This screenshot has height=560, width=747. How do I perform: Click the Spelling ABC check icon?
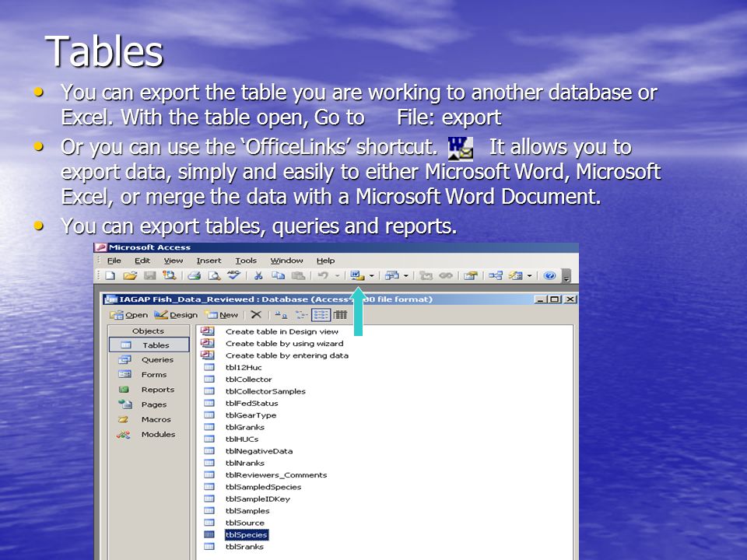[x=233, y=275]
